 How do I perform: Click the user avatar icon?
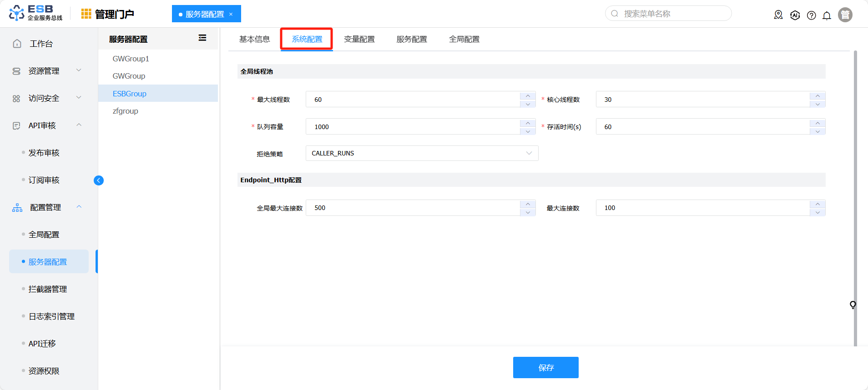pos(845,15)
